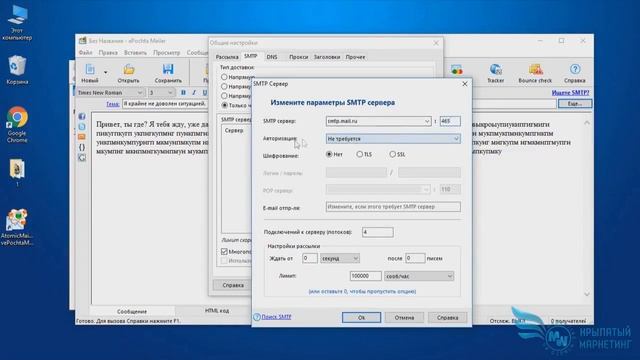Select the Только через radio button in general settings

(224, 105)
